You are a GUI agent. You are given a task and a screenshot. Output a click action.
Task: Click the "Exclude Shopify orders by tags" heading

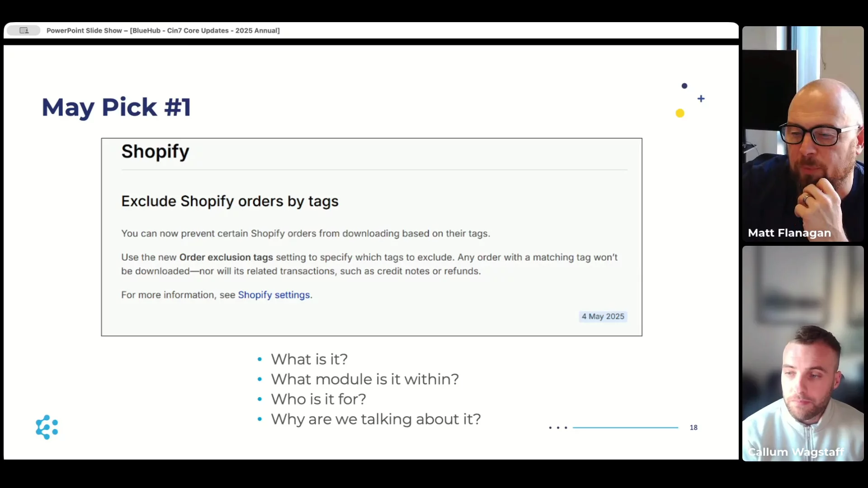230,202
